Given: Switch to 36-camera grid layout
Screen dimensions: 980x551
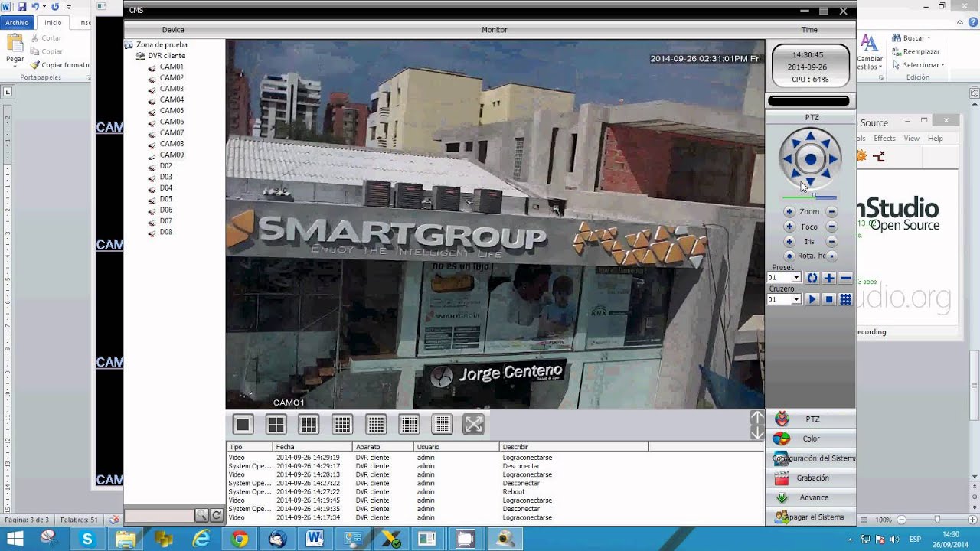Looking at the screenshot, I should (409, 424).
